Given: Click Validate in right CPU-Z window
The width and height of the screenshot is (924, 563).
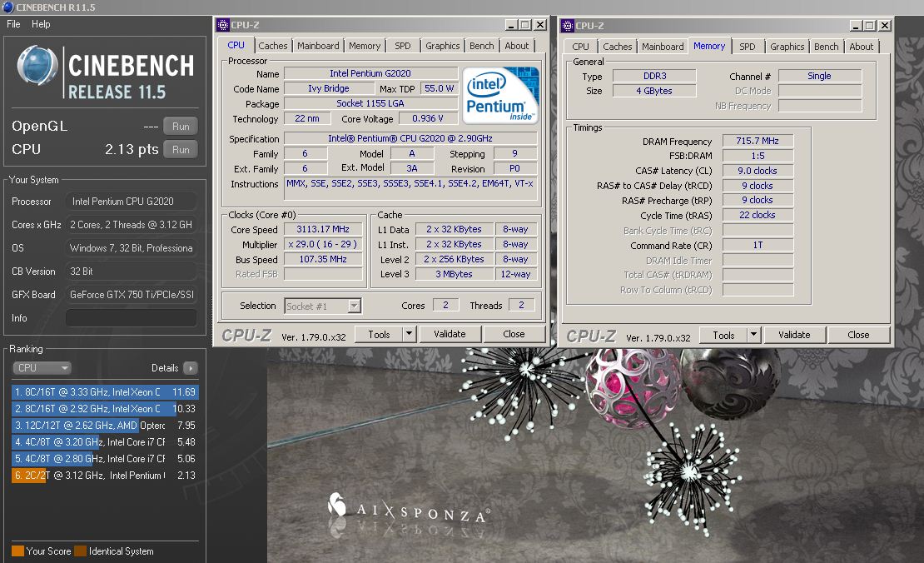Looking at the screenshot, I should [794, 335].
